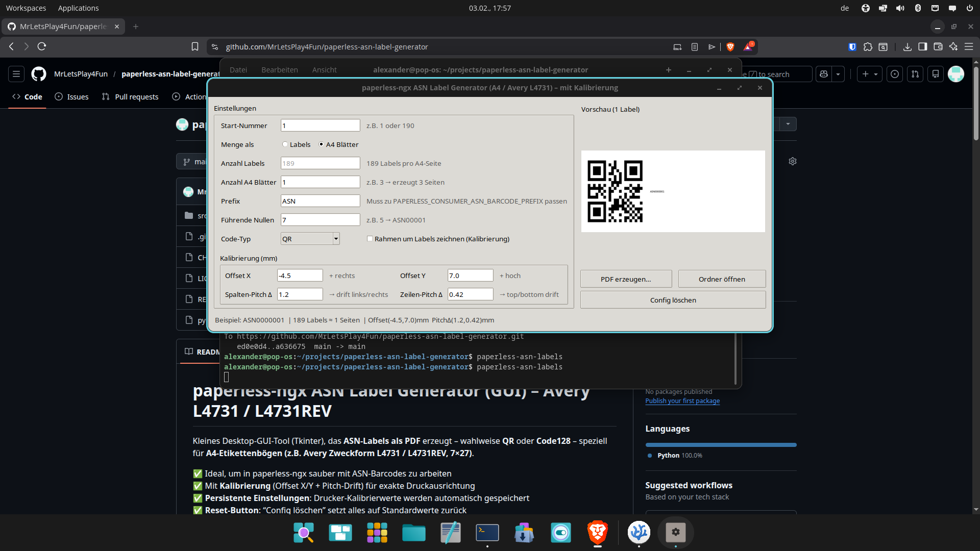Open Publish your first package link
Image resolution: width=980 pixels, height=551 pixels.
tap(682, 401)
